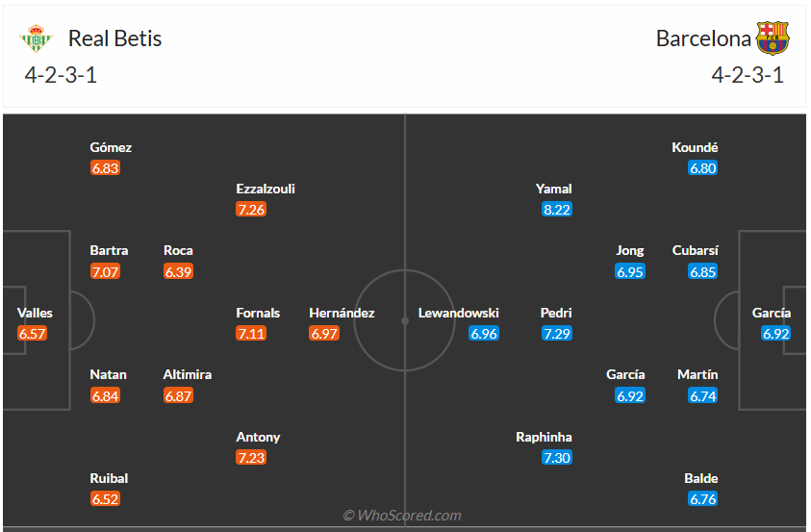Viewport: 811px width, 532px height.
Task: Open the Real Betis team name link
Action: coord(114,38)
